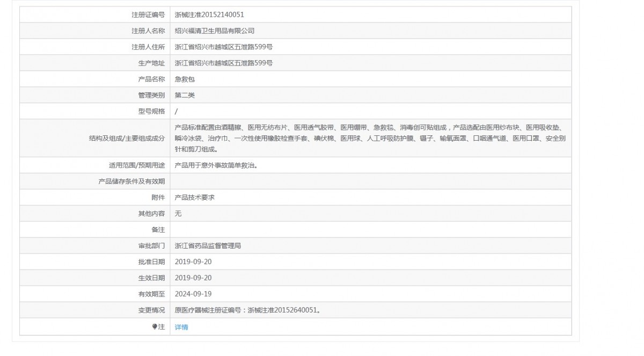Image resolution: width=644 pixels, height=356 pixels.
Task: Select approval department 浙江省药品监督管理局
Action: pos(208,246)
